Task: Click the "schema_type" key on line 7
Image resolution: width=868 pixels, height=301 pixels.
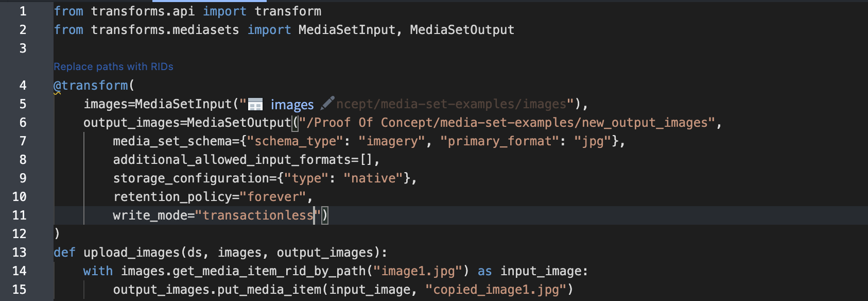Action: click(295, 141)
